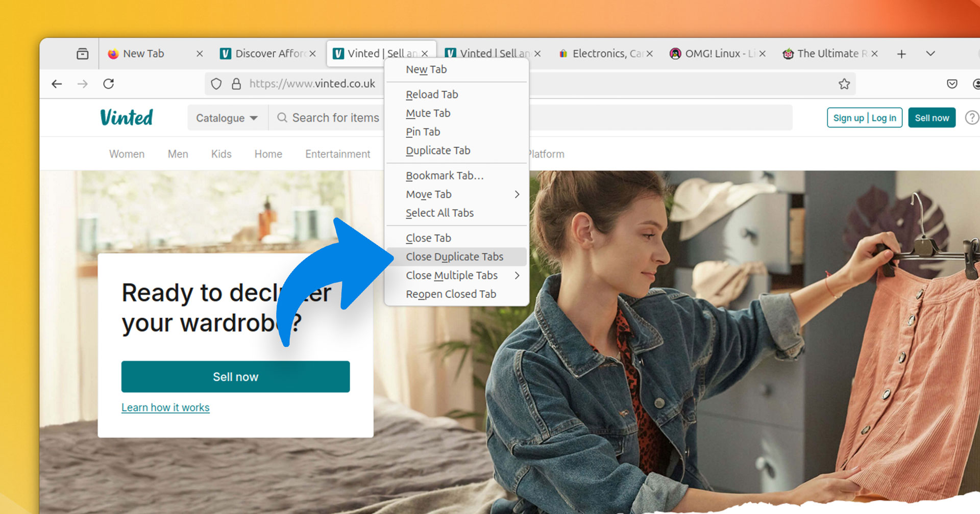Open the list all tabs chevron
The image size is (980, 514).
pos(930,54)
